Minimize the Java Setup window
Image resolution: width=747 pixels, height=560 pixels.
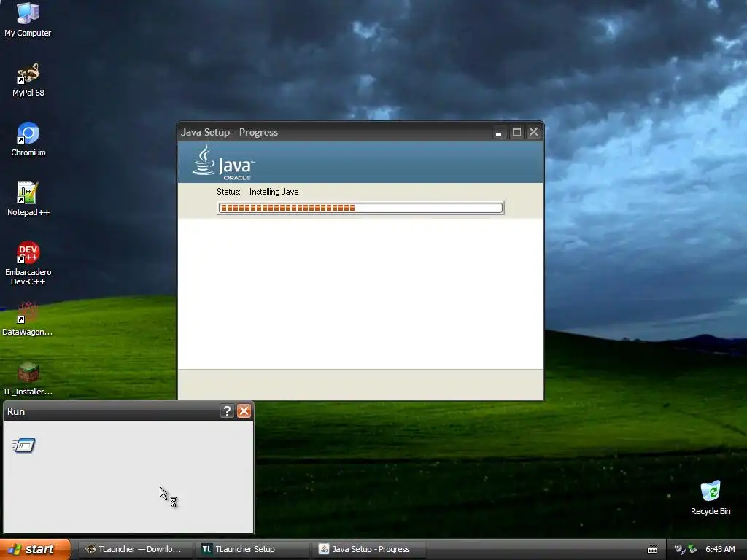pyautogui.click(x=499, y=132)
